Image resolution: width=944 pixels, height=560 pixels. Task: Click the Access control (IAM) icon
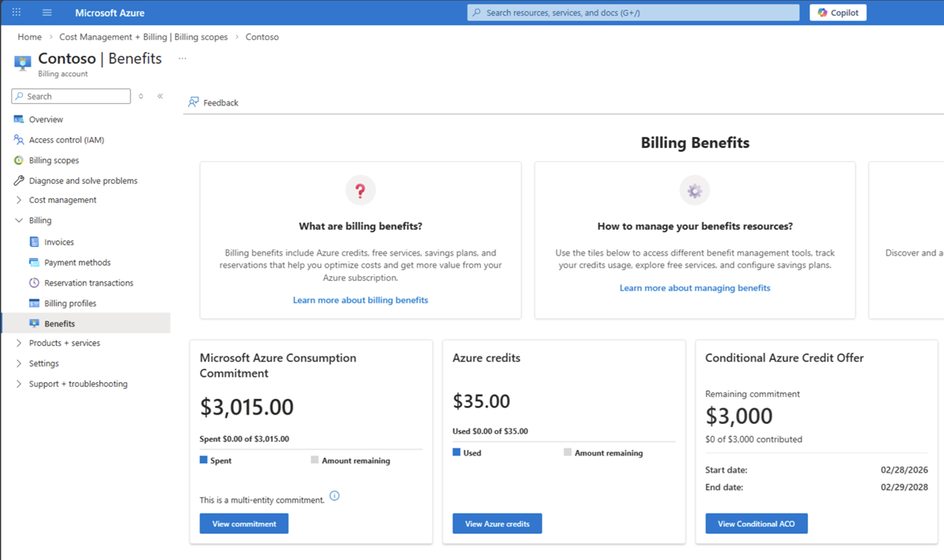coord(19,140)
